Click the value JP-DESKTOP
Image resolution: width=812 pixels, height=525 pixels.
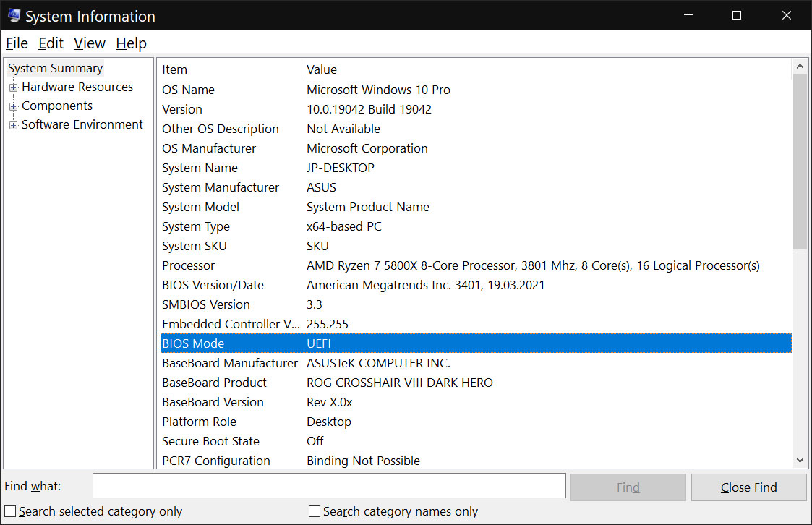click(341, 168)
